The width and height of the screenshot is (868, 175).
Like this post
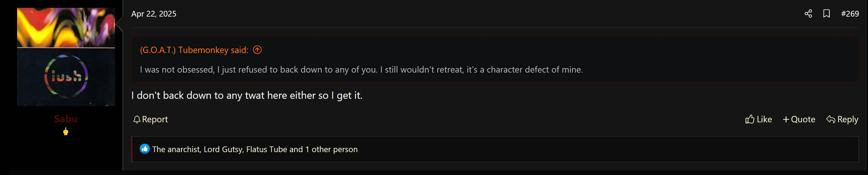coord(758,119)
